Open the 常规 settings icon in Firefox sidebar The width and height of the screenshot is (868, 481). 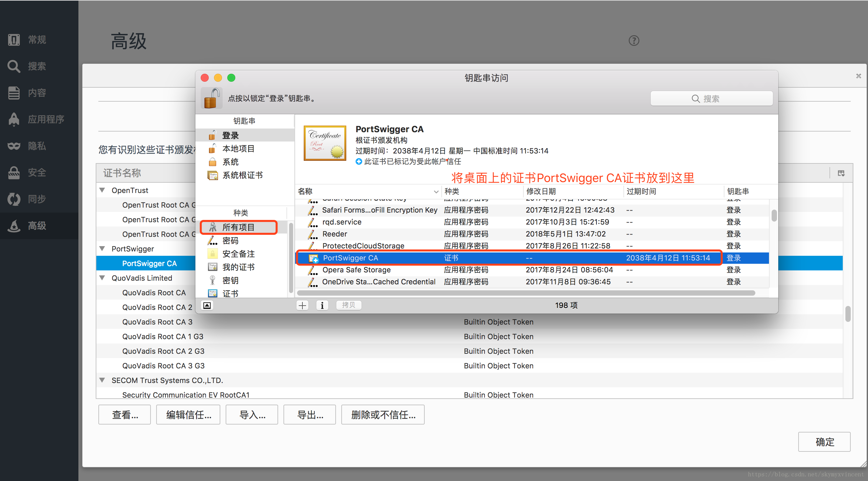pyautogui.click(x=14, y=40)
